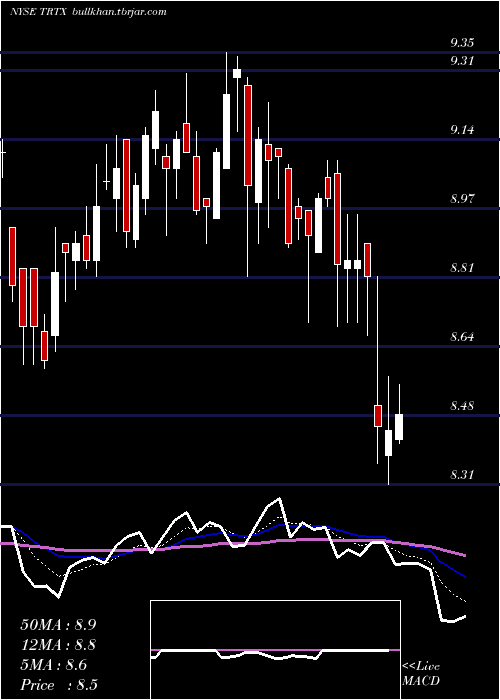This screenshot has height=700, width=500.
Task: Click the 9.31 price level label
Action: [462, 61]
